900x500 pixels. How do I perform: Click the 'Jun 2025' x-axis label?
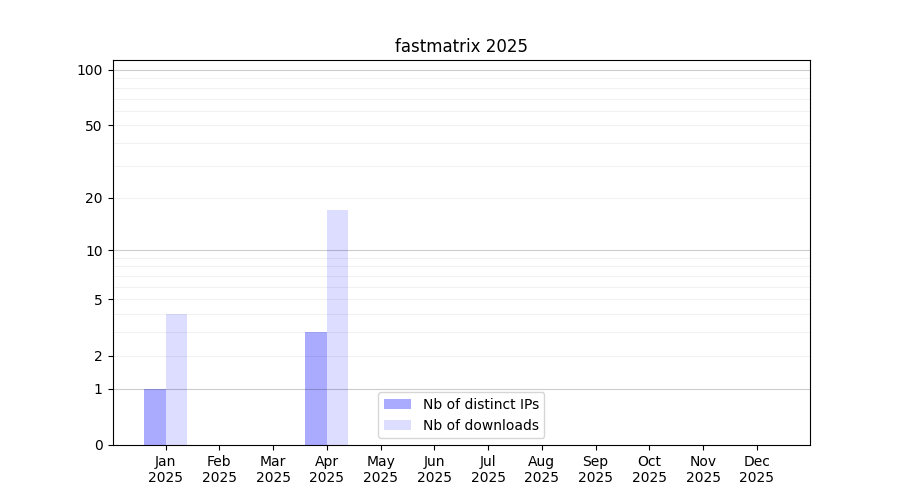tap(434, 469)
